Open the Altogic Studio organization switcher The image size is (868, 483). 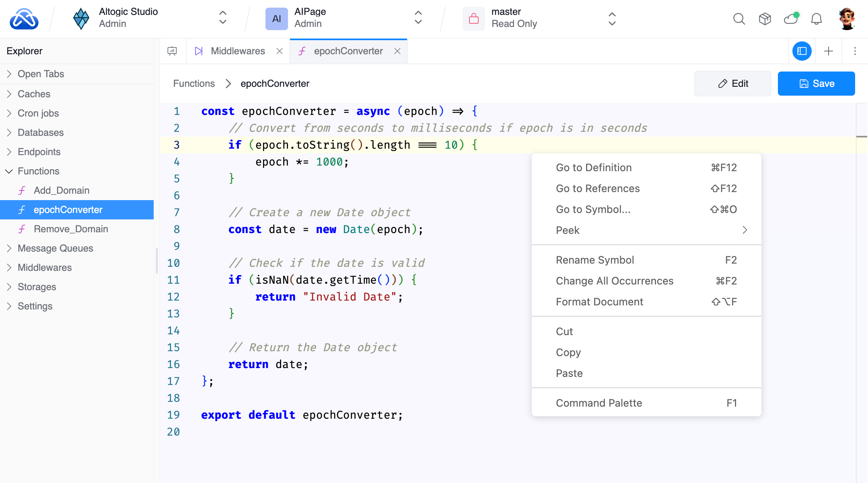pos(150,18)
